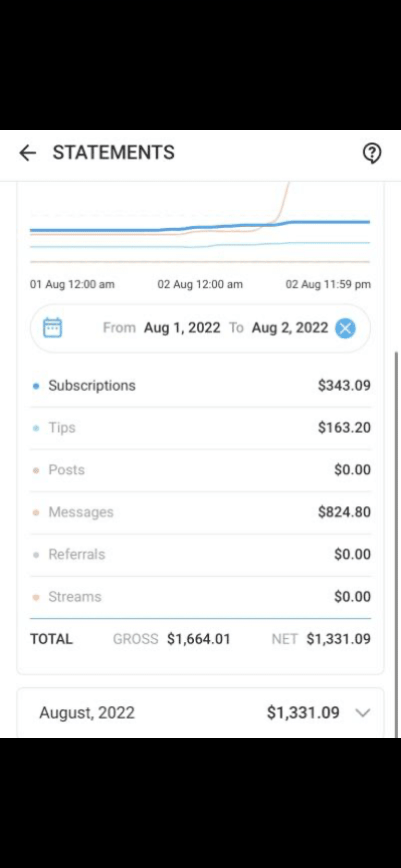Open the August, 2022 monthly statement
This screenshot has width=401, height=868.
pyautogui.click(x=87, y=713)
